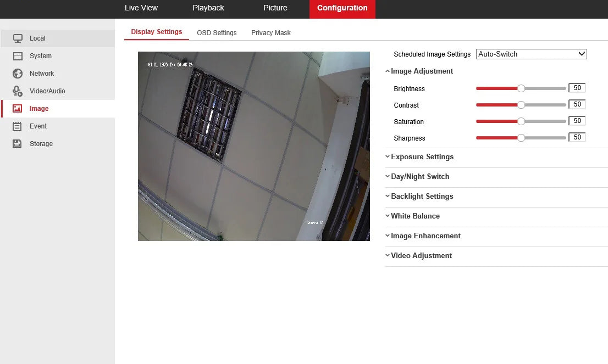Click the Storage sidebar icon
This screenshot has width=608, height=364.
tap(41, 143)
